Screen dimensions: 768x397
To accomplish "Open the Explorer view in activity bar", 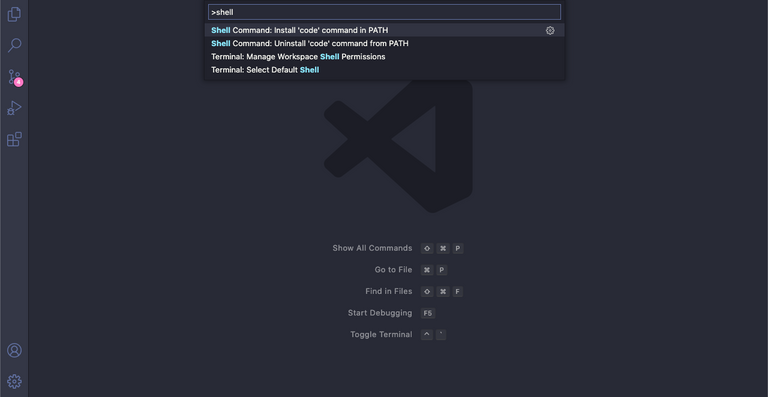I will [x=14, y=14].
